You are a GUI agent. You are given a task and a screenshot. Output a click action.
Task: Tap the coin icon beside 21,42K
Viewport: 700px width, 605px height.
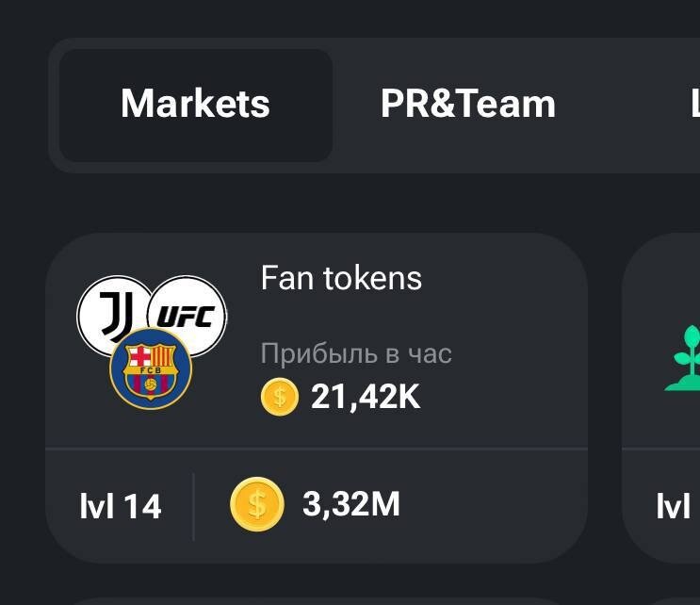click(x=280, y=397)
